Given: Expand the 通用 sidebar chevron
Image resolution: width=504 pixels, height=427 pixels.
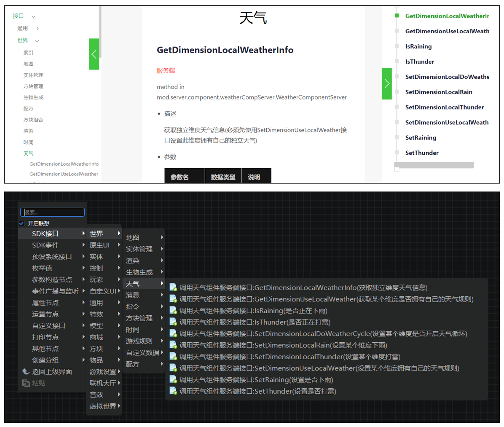Looking at the screenshot, I should pos(38,28).
